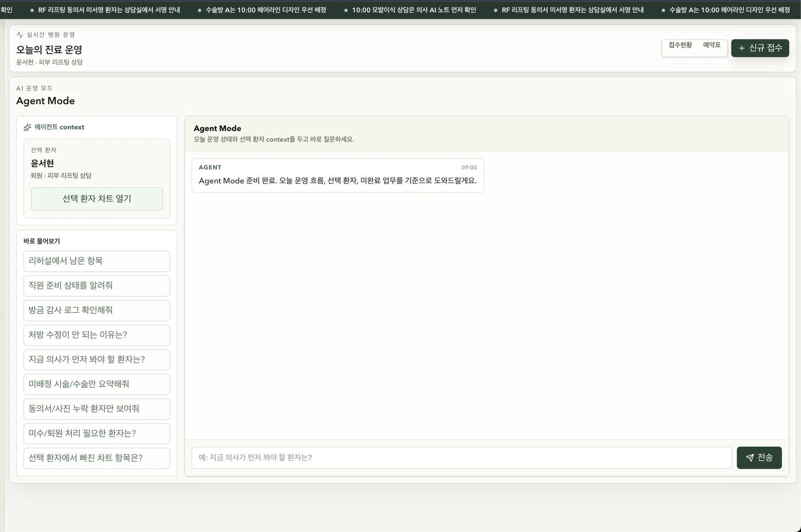Click the paper plane send icon

click(x=750, y=458)
